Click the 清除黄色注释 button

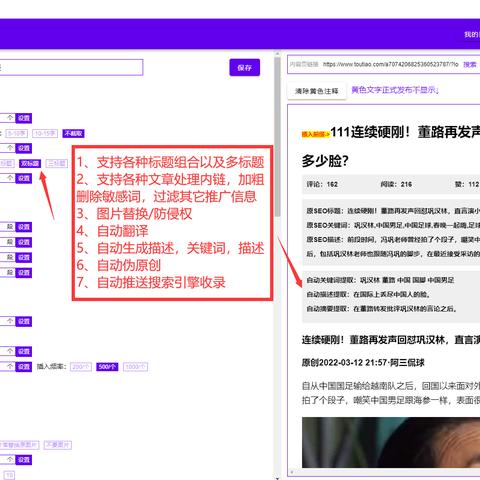point(316,91)
